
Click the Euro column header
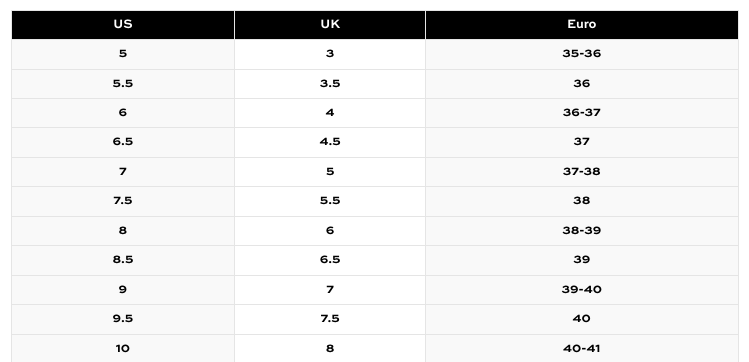tap(581, 25)
